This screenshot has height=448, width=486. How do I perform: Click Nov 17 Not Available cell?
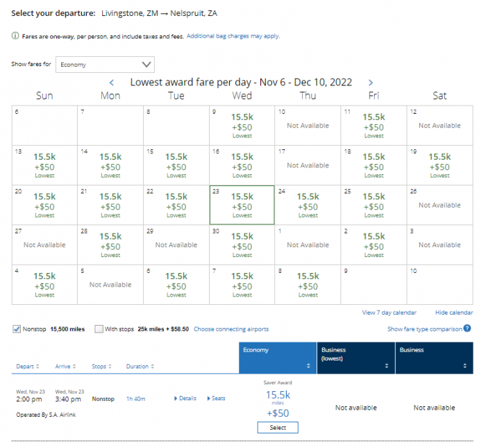[x=308, y=165]
